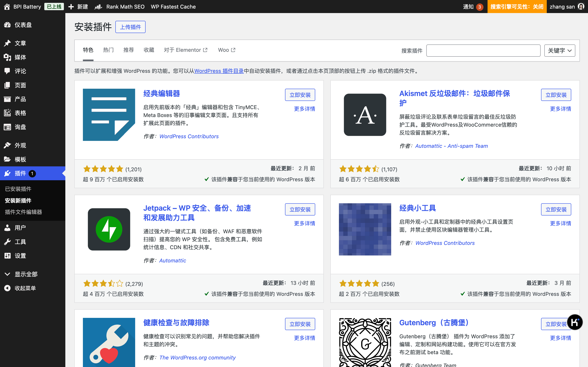The width and height of the screenshot is (588, 367).
Task: Open Tools via wrench icon
Action: [7, 242]
